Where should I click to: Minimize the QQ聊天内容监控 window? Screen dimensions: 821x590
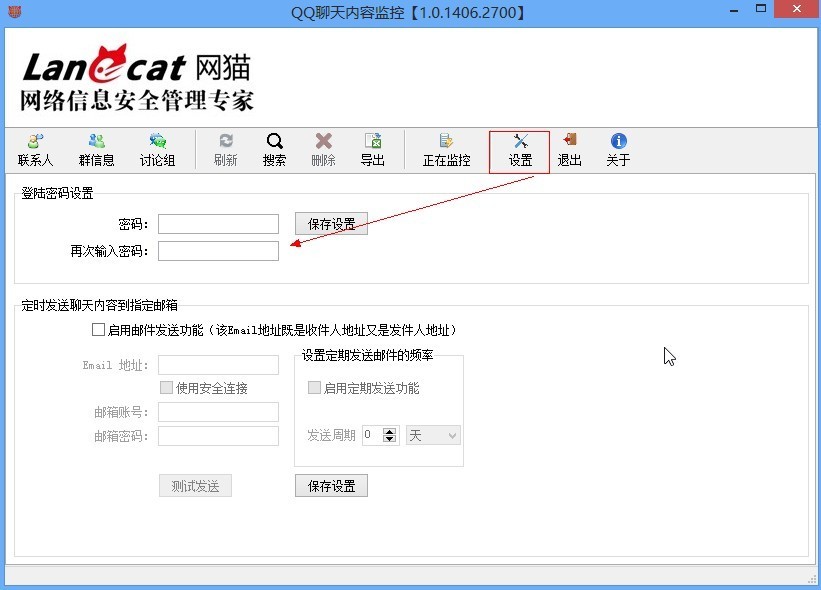click(734, 10)
